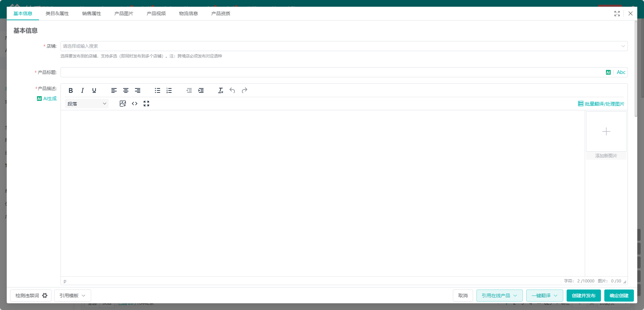
Task: Clear text formatting in the editor
Action: (221, 90)
